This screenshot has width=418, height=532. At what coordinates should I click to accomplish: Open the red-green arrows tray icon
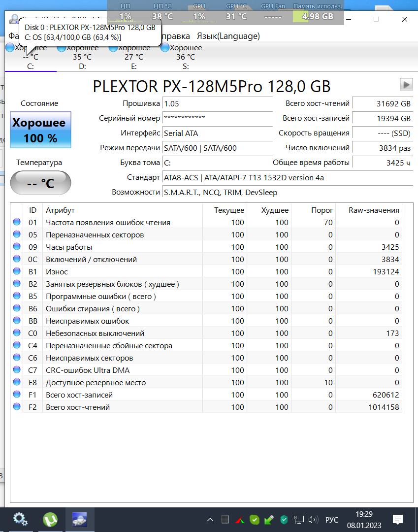click(240, 520)
